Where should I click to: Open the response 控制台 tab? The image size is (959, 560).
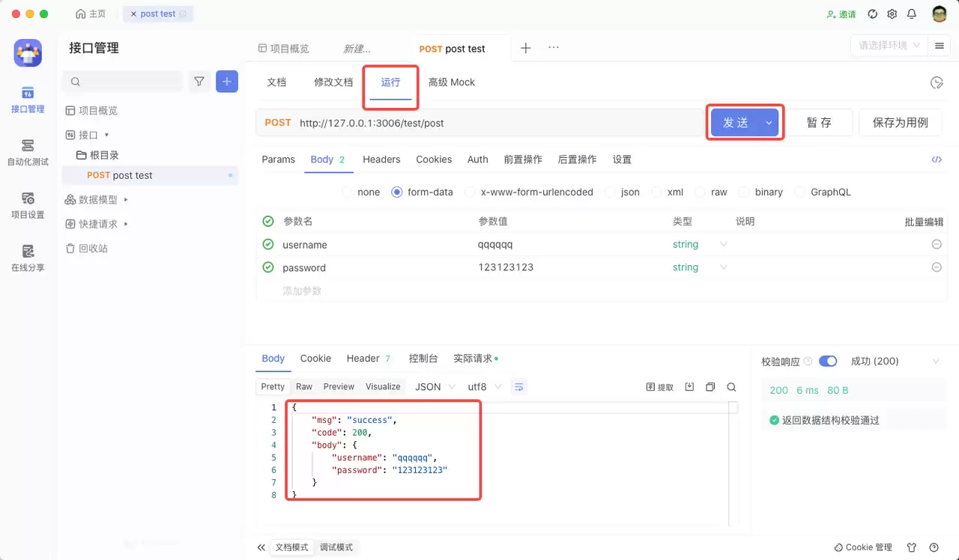point(423,359)
